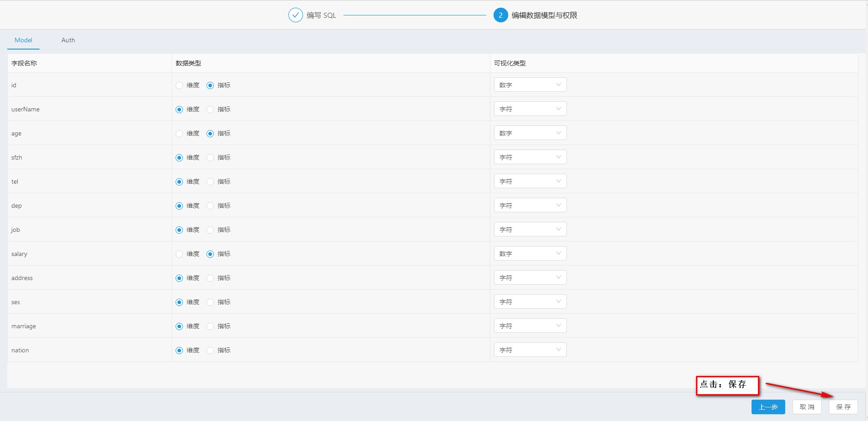Set id field to 维度 radio option
This screenshot has width=868, height=421.
pyautogui.click(x=179, y=85)
